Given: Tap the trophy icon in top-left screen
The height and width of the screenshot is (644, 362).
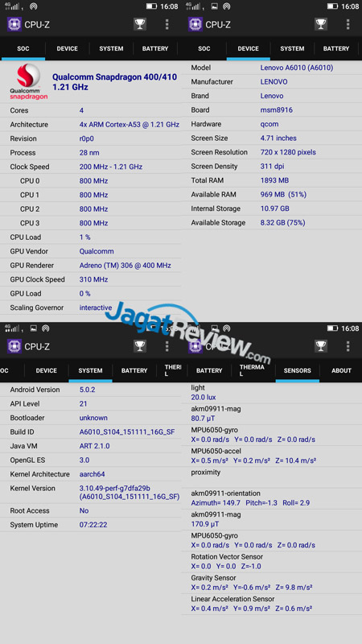Looking at the screenshot, I should (x=140, y=24).
